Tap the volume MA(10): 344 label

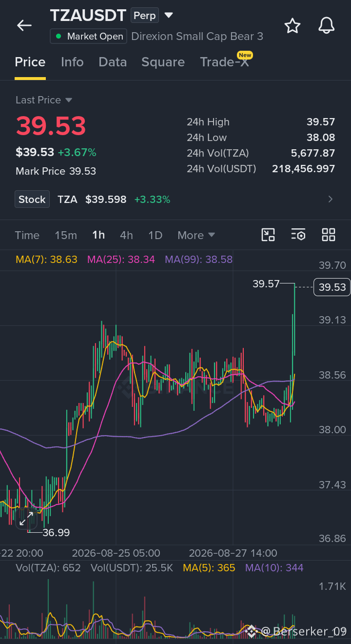click(274, 568)
